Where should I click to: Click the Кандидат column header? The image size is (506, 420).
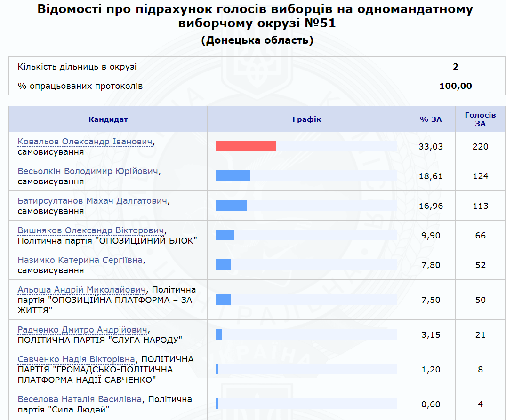[x=108, y=119]
